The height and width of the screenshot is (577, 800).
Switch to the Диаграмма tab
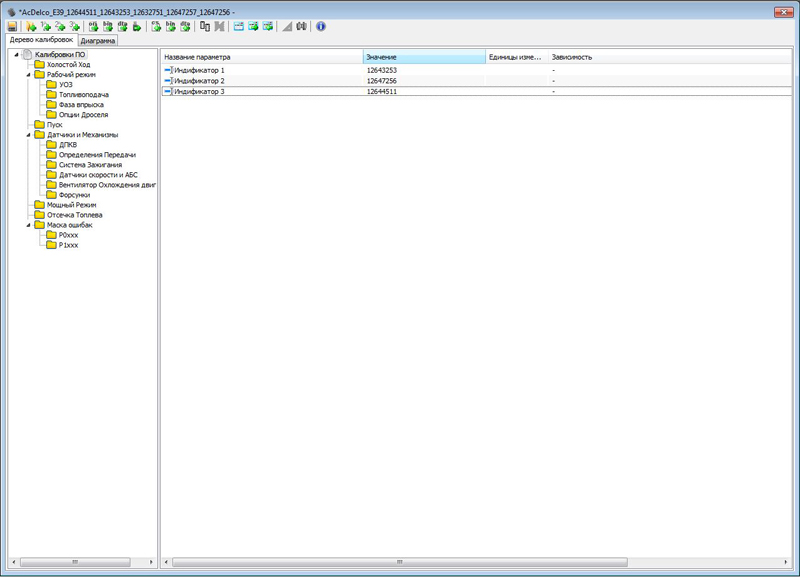(98, 41)
